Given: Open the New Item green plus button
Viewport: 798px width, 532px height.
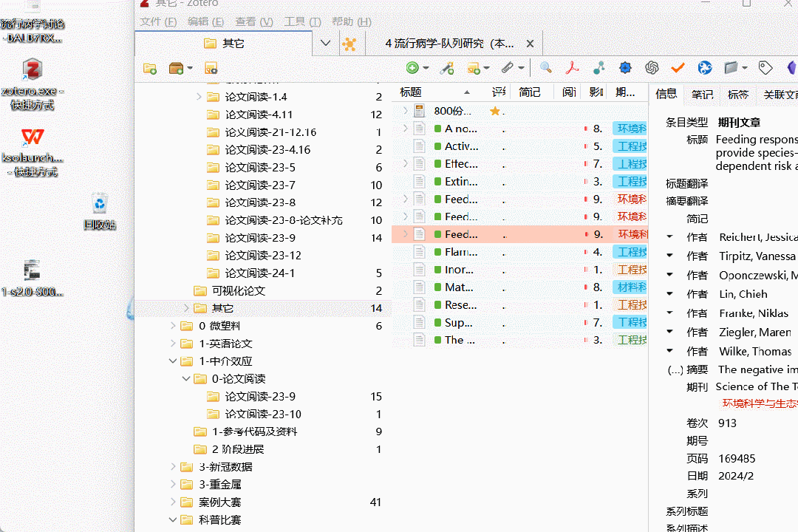Looking at the screenshot, I should 412,68.
